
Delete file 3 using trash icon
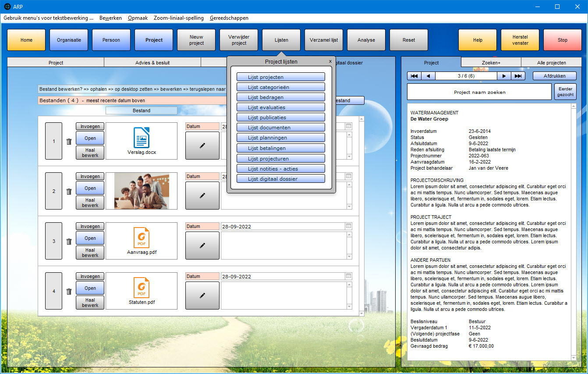(69, 242)
